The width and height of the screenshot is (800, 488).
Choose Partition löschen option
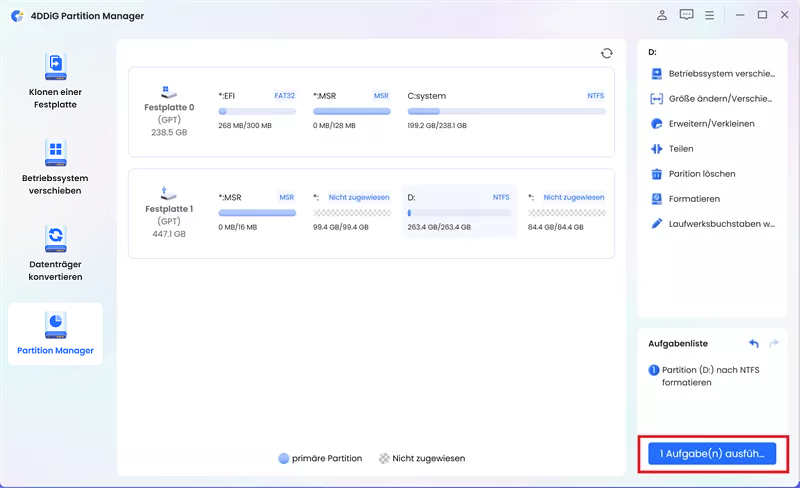[x=693, y=174]
